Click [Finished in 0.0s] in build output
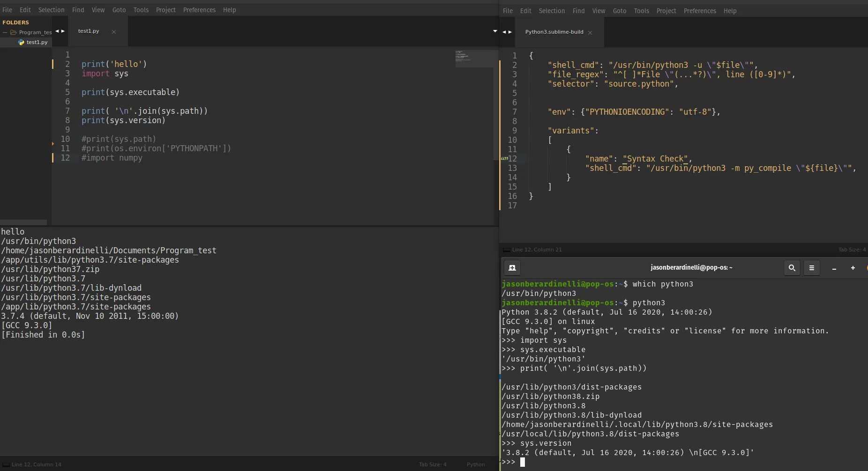 (43, 335)
